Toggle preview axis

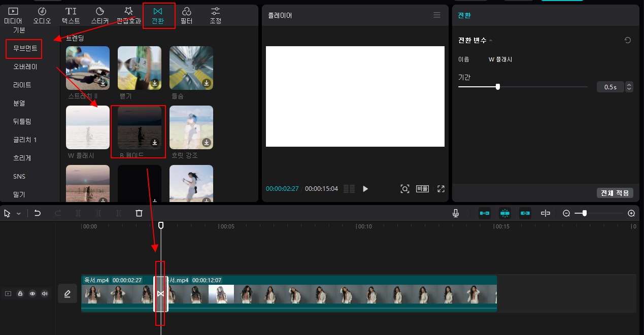tap(546, 213)
